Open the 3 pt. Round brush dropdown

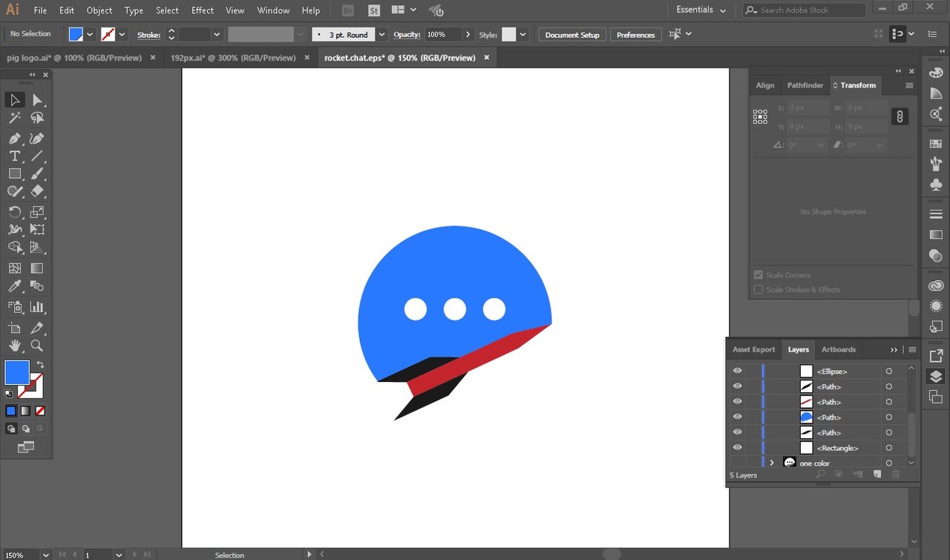[x=381, y=34]
